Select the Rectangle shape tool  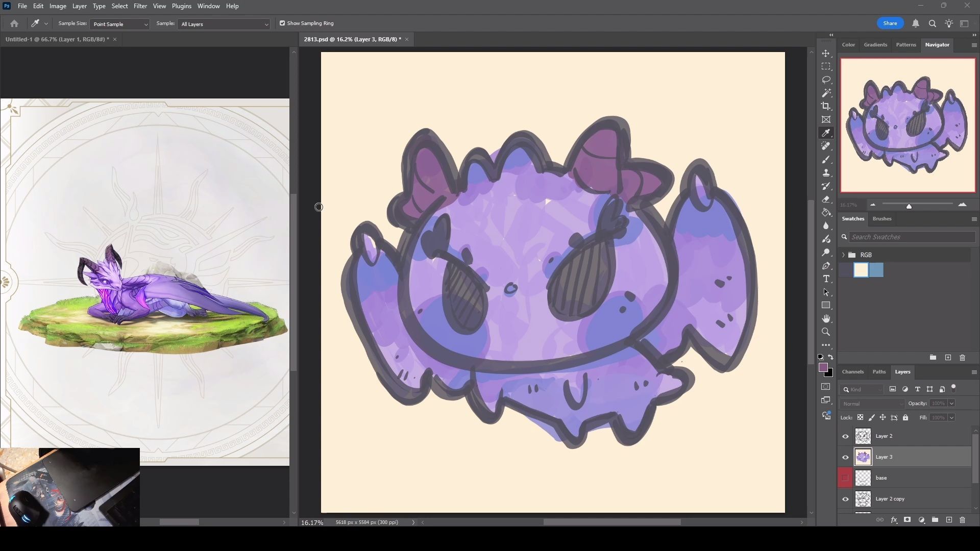pos(826,306)
